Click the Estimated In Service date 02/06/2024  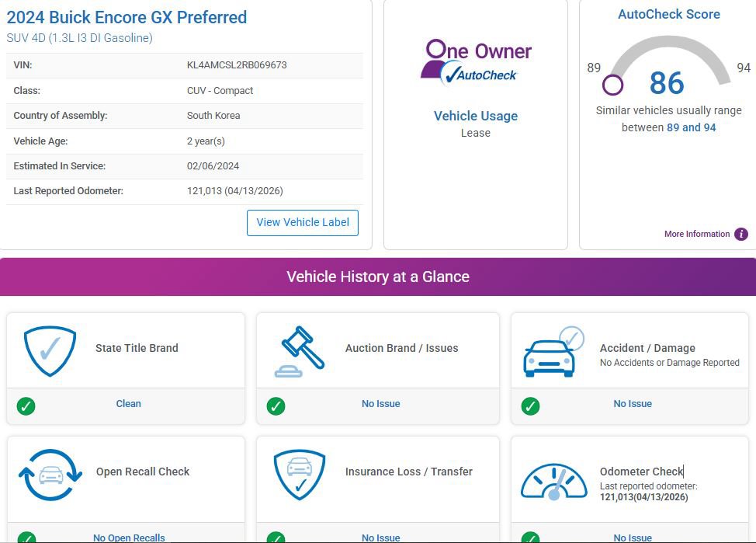coord(213,166)
